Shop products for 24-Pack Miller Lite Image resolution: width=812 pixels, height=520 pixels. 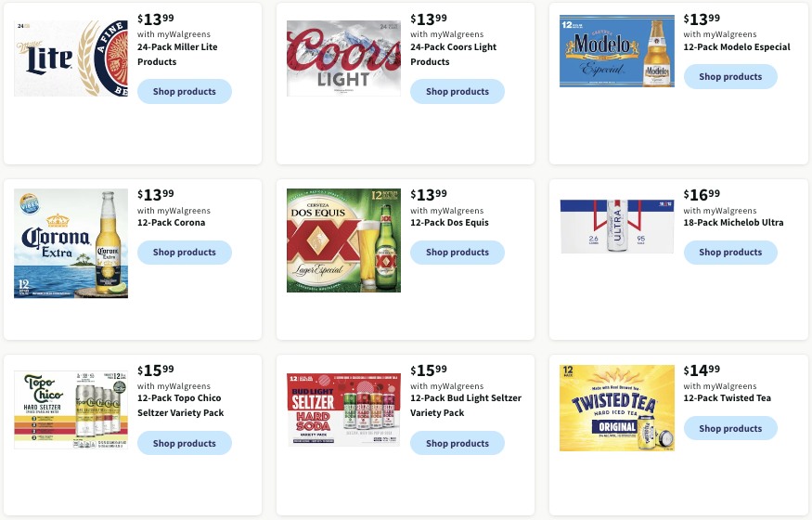point(185,92)
